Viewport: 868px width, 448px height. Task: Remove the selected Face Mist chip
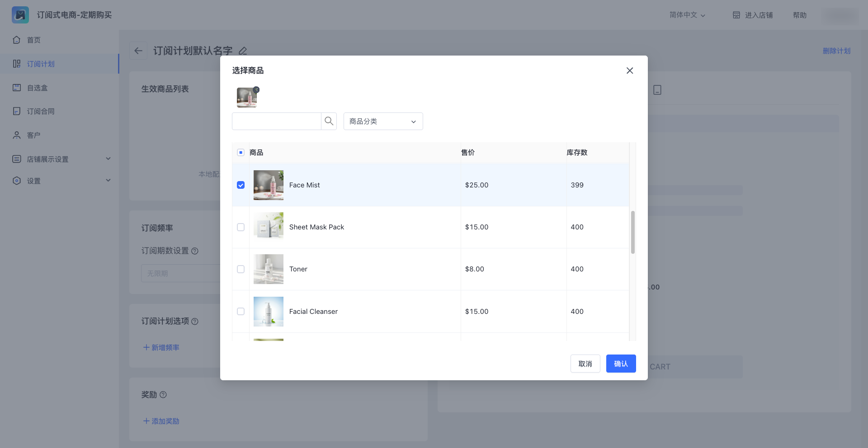[256, 89]
